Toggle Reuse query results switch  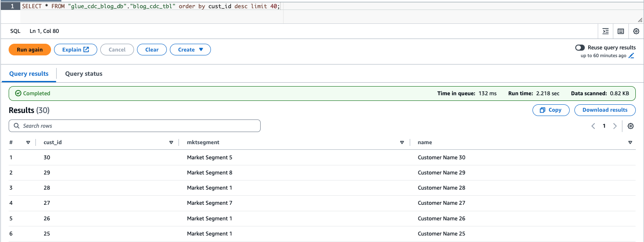pos(580,48)
